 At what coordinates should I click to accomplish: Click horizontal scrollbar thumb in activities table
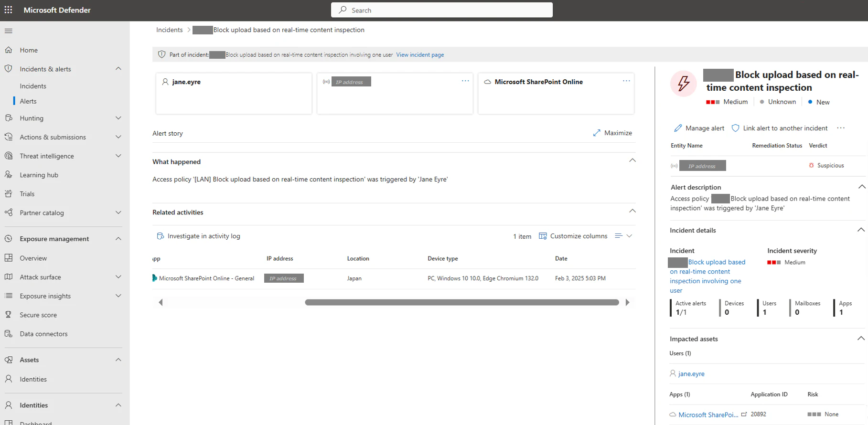pyautogui.click(x=462, y=302)
